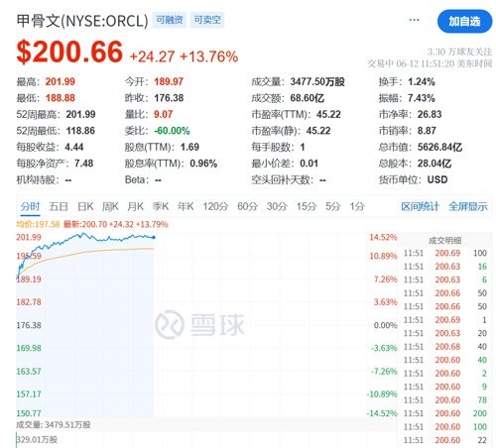Open the three-dots more options menu
The height and width of the screenshot is (448, 496).
click(x=414, y=20)
